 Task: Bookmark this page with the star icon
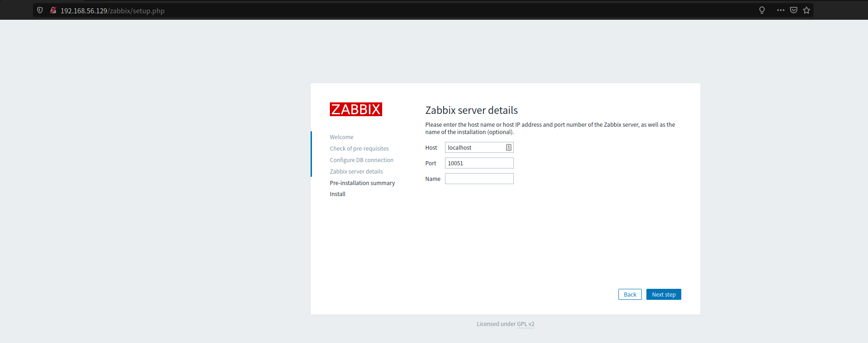[x=807, y=10]
